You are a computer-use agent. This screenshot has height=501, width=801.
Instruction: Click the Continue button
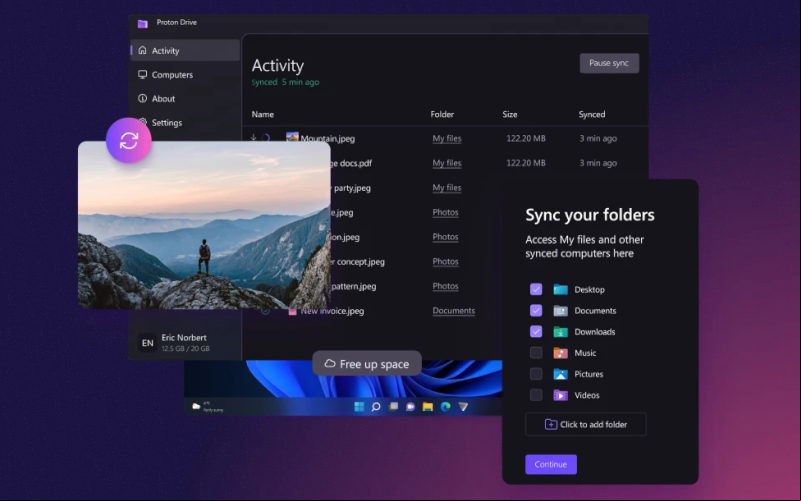pyautogui.click(x=551, y=464)
